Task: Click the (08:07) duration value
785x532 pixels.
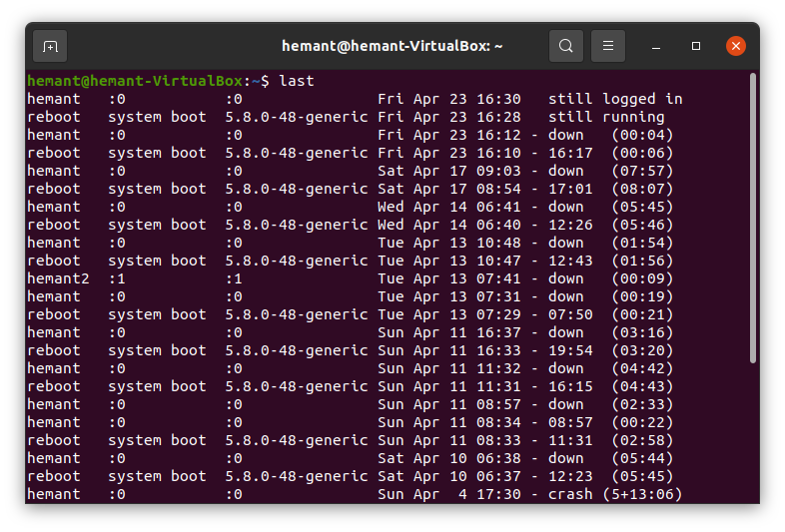Action: pos(642,189)
